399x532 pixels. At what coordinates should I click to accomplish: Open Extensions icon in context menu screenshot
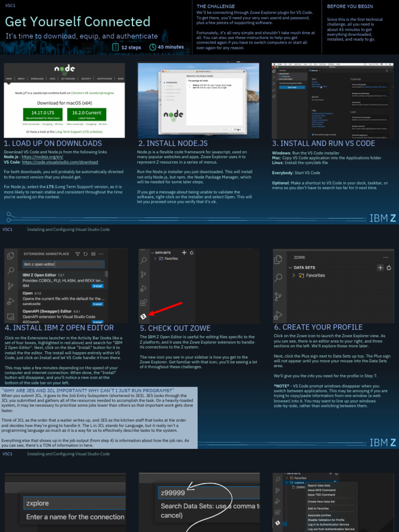277,512
